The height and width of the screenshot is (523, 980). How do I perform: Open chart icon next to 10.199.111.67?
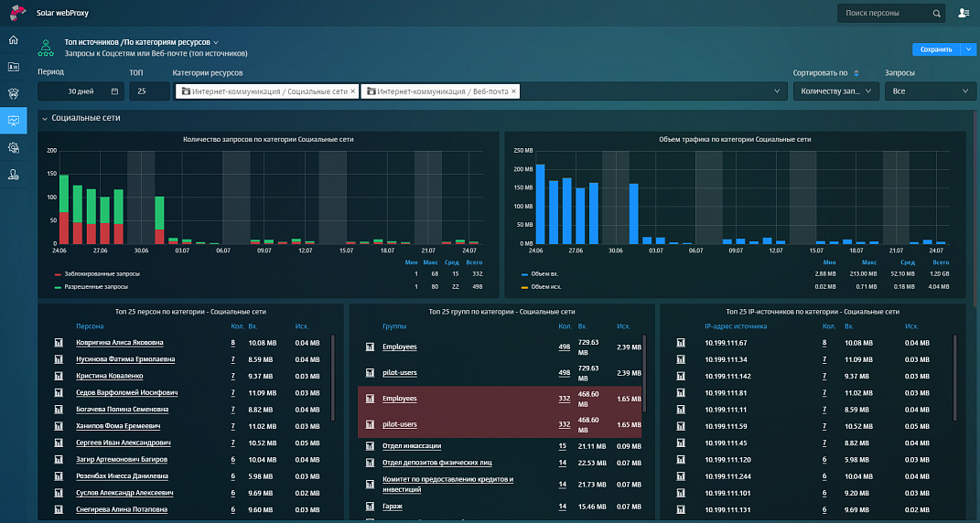pyautogui.click(x=681, y=342)
